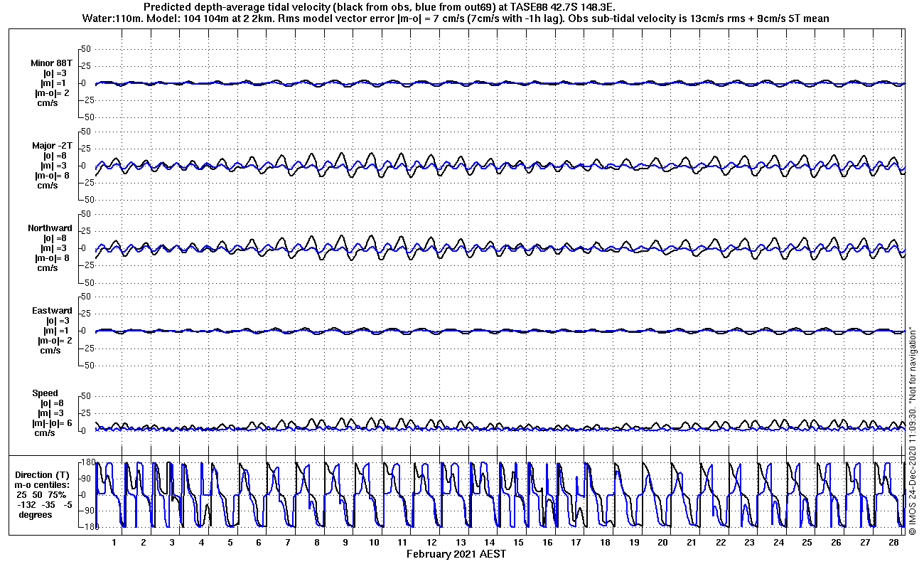Click day '22' on the date axis
Viewport: 924px width, 569px height.
tap(721, 542)
